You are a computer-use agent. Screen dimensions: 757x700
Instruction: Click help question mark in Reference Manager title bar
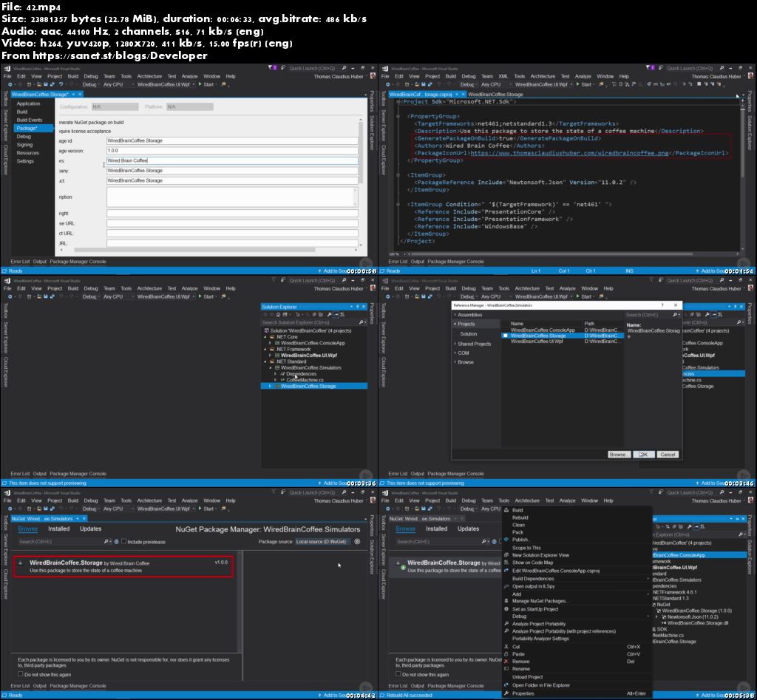click(662, 305)
